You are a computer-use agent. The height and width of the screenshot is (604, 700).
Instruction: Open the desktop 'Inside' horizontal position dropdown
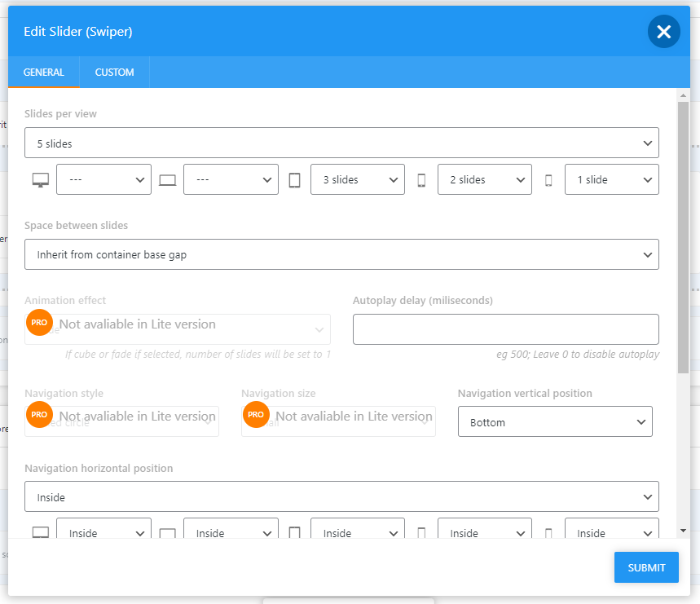coord(103,528)
